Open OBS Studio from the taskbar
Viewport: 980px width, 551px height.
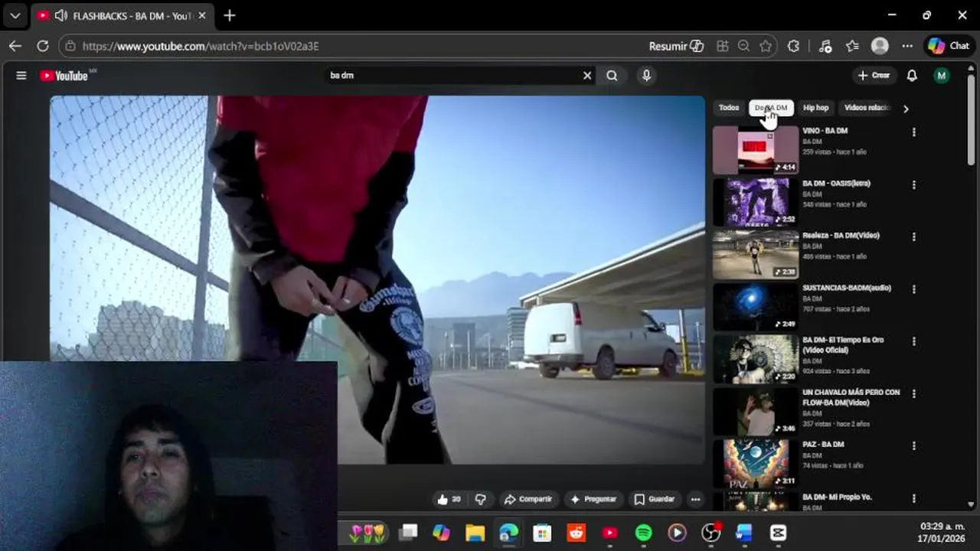coord(711,533)
